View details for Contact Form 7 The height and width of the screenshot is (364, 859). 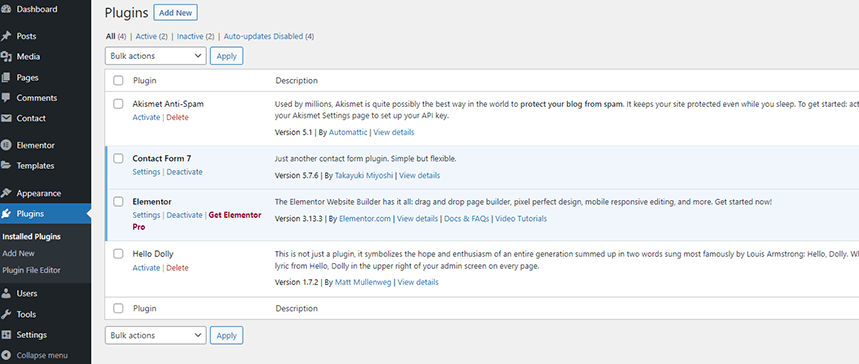tap(420, 175)
